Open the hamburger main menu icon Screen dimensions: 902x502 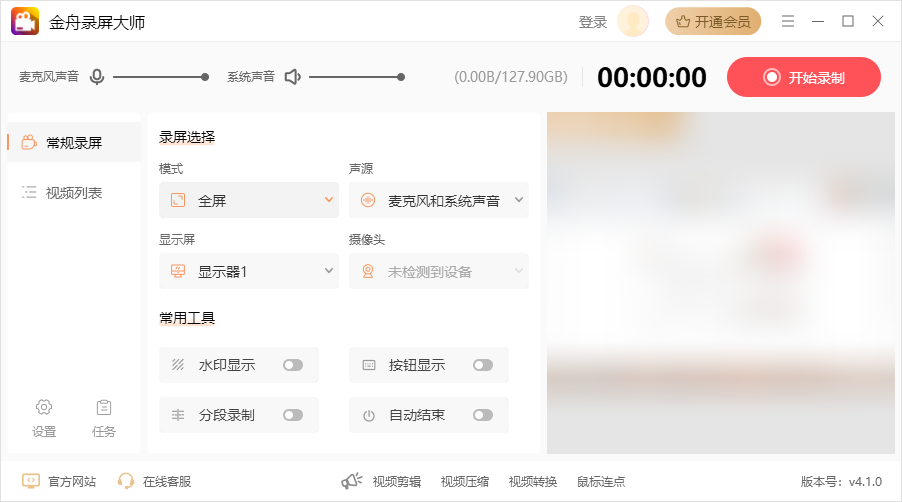tap(788, 21)
